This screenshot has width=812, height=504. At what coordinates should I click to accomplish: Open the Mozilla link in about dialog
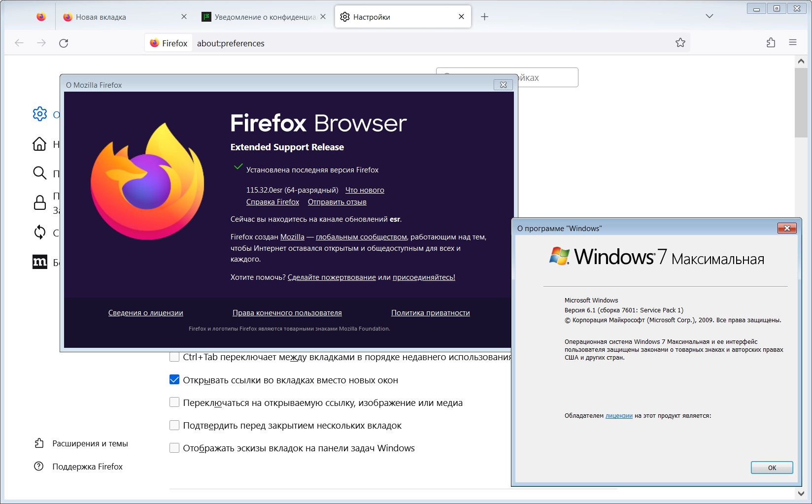point(292,237)
